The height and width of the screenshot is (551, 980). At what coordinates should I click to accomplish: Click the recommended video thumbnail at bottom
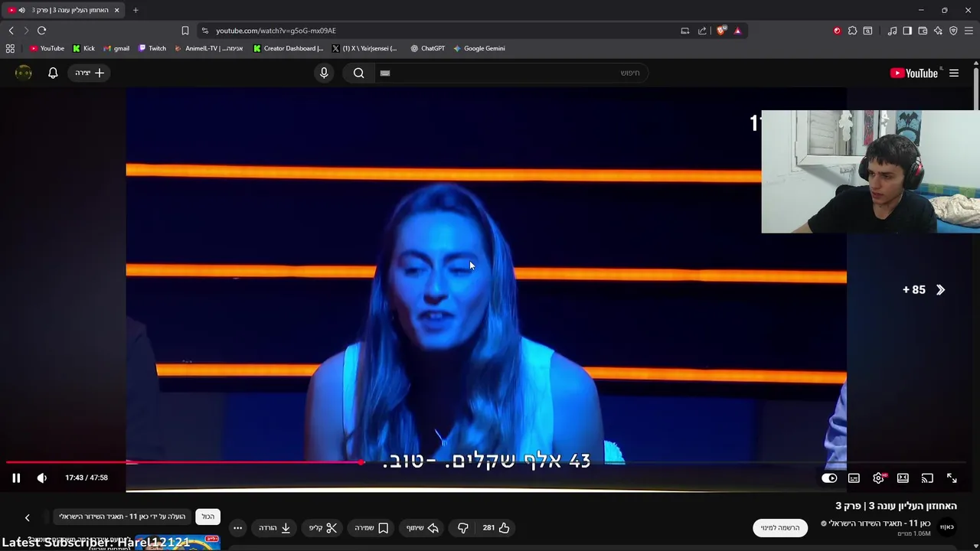coord(178,543)
